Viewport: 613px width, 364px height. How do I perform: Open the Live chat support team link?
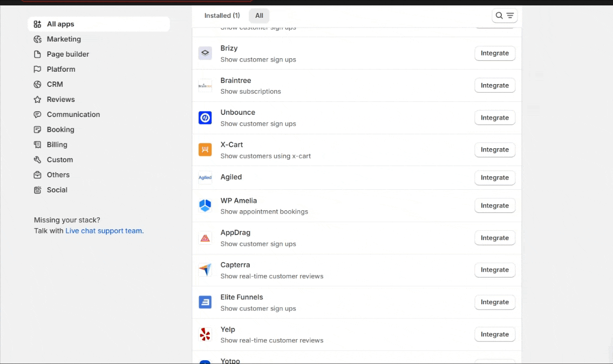coord(104,231)
